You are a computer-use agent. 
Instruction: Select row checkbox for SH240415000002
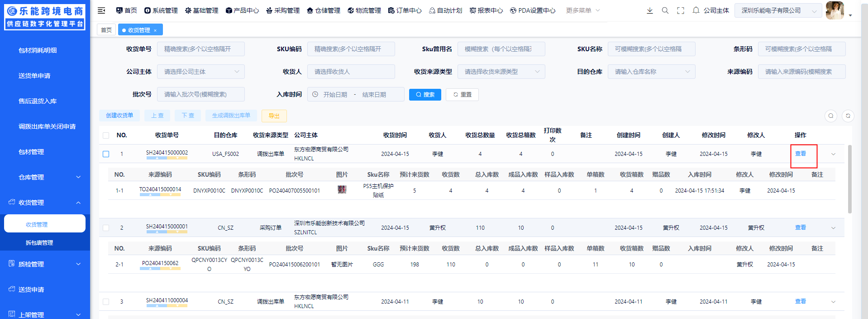[106, 154]
